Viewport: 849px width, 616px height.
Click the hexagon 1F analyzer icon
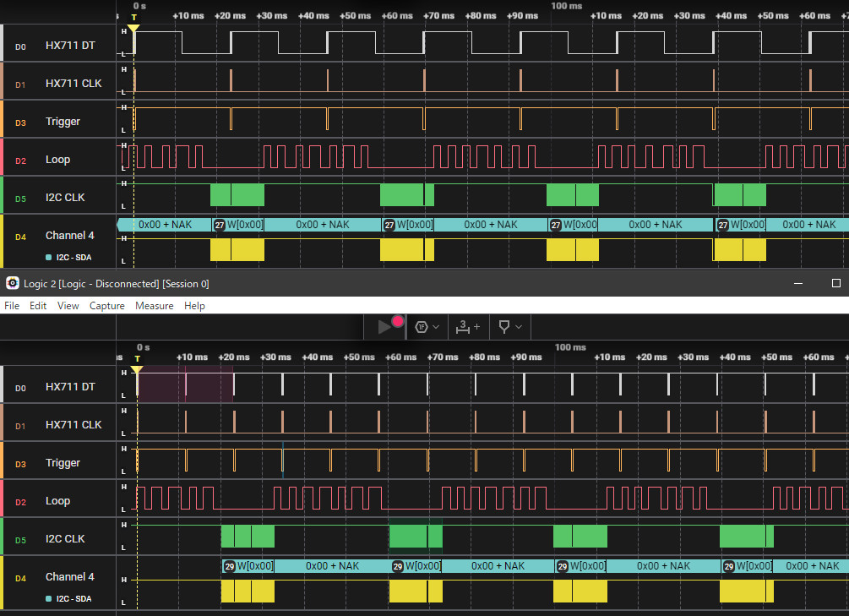[x=422, y=327]
